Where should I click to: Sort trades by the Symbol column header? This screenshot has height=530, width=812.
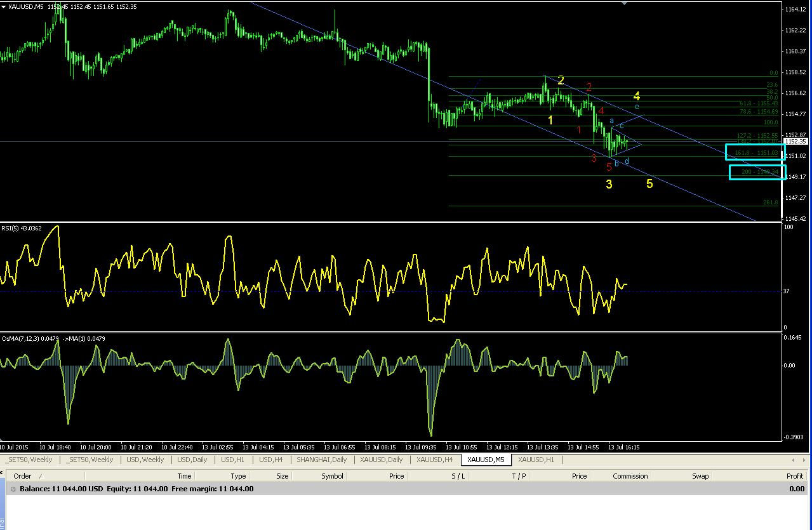pyautogui.click(x=332, y=476)
